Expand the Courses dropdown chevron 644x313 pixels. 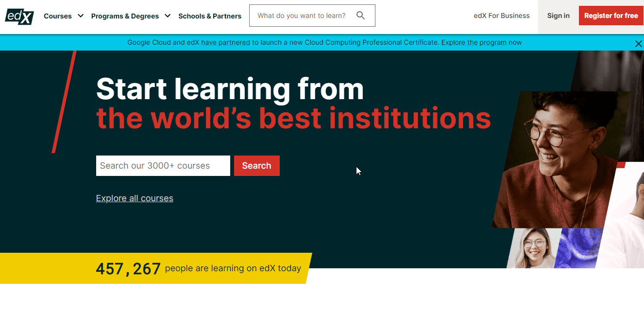click(x=81, y=16)
